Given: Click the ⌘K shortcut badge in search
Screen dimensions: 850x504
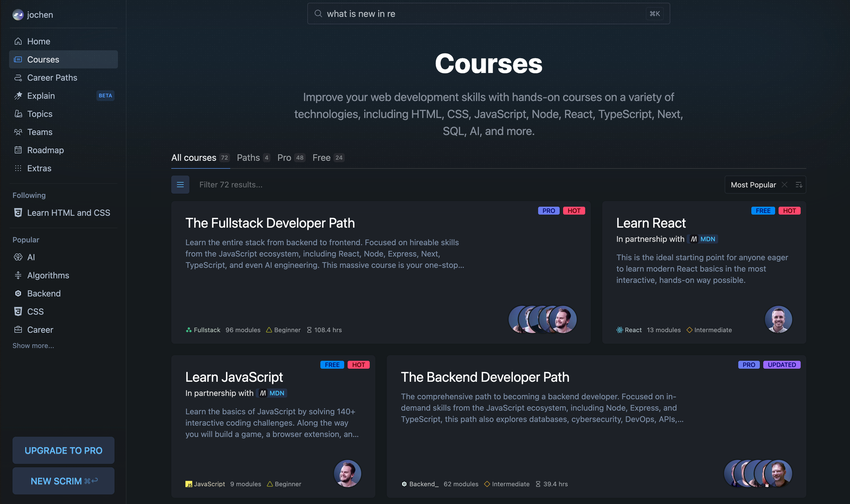Looking at the screenshot, I should click(655, 14).
